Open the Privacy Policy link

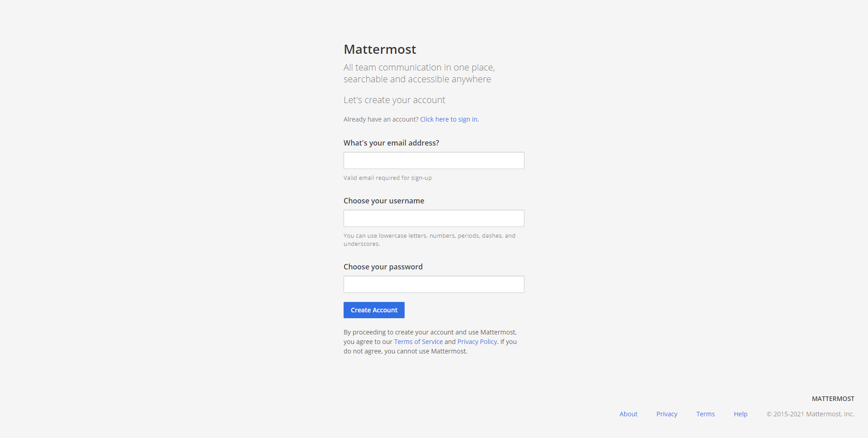477,342
